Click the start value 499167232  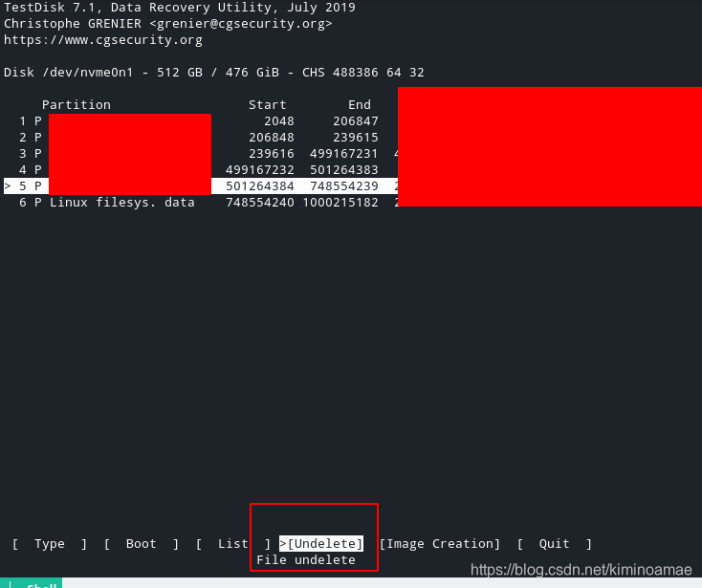click(260, 170)
